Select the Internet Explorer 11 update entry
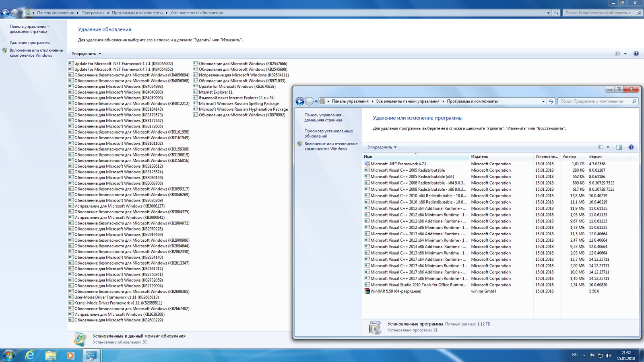 (x=213, y=92)
